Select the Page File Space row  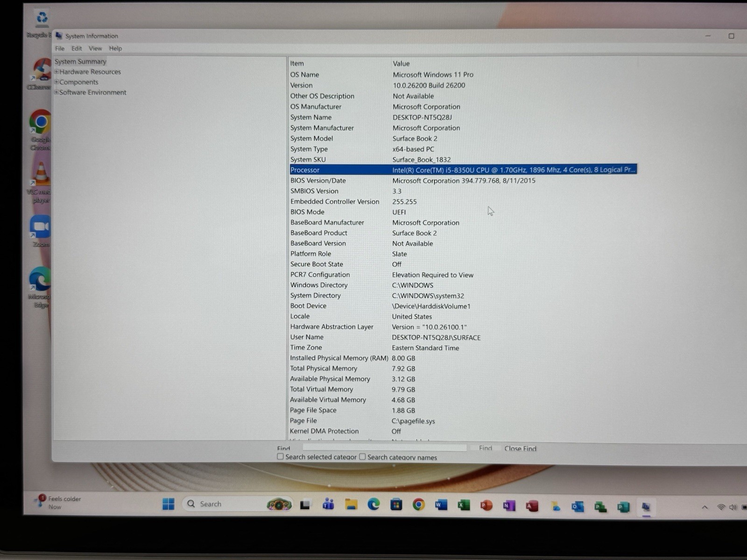(463, 410)
